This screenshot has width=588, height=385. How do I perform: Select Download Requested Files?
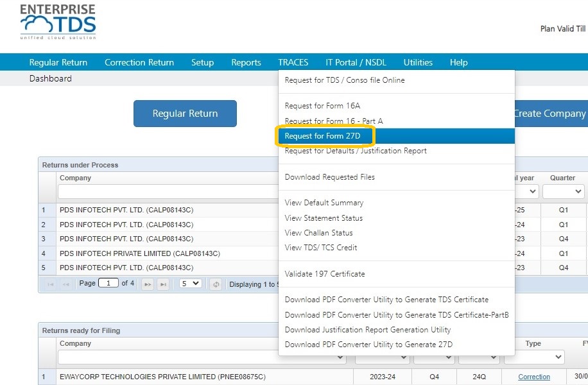329,177
